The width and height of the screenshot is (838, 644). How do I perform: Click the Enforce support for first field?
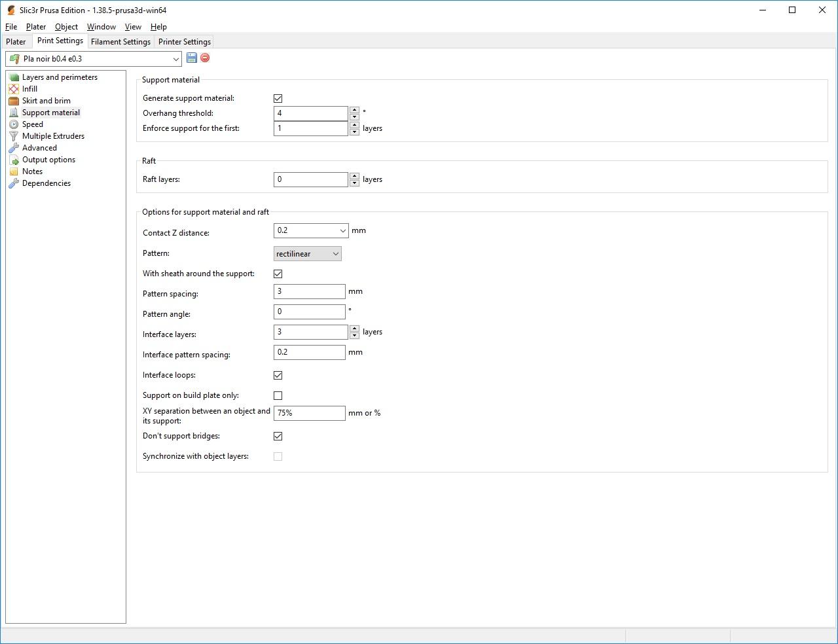tap(311, 128)
